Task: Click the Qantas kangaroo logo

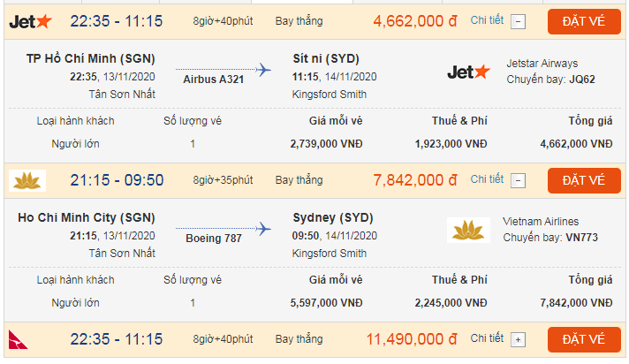Action: coord(21,339)
